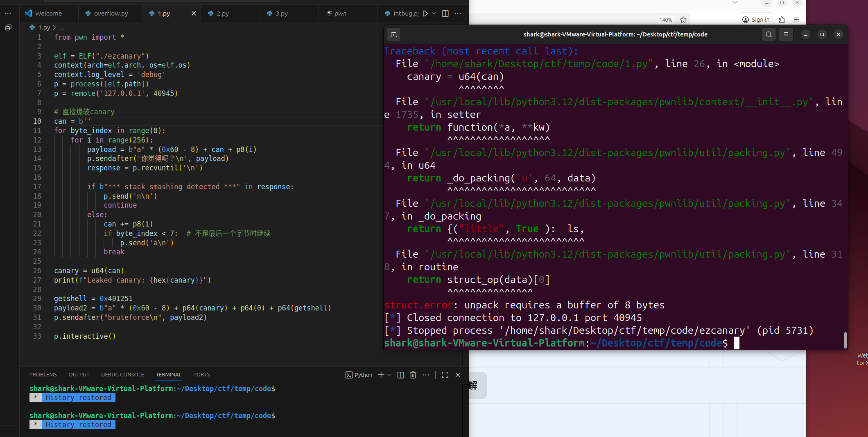
Task: Run the Python file with play icon
Action: pyautogui.click(x=426, y=13)
